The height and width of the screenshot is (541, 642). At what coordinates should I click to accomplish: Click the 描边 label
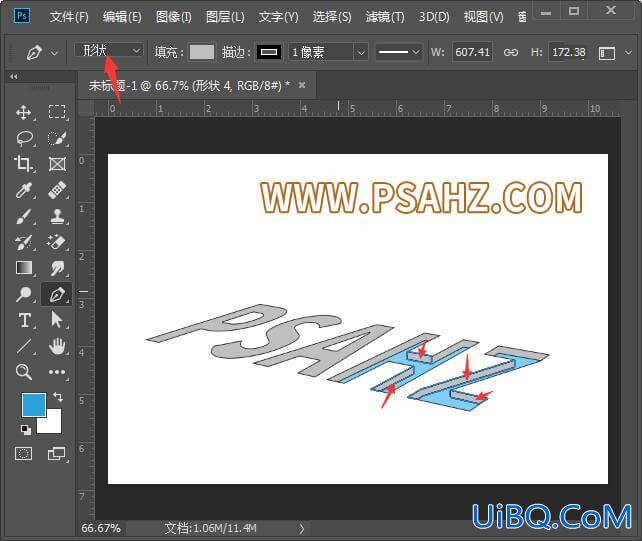point(236,52)
